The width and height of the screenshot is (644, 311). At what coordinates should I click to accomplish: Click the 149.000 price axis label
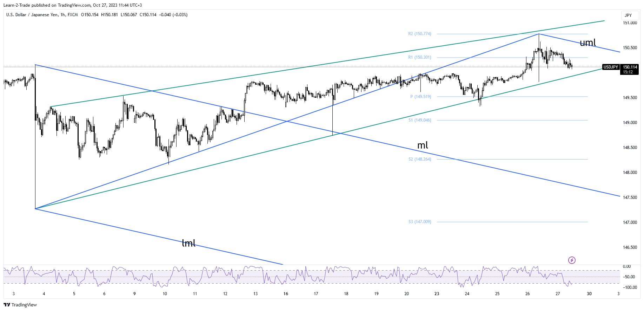pos(630,123)
